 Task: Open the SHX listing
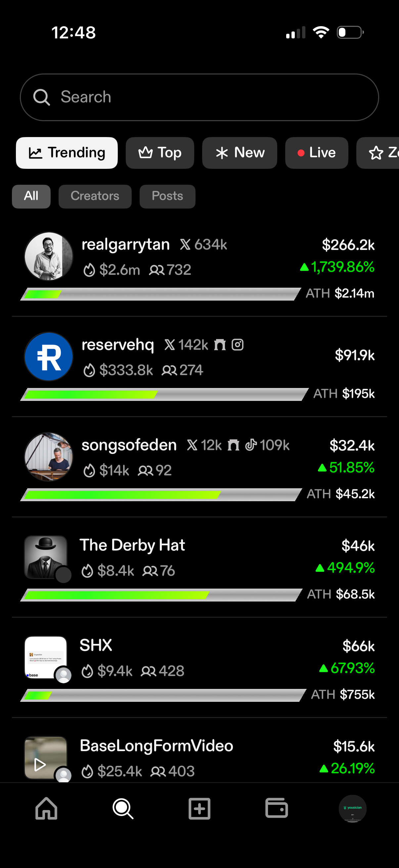click(96, 645)
